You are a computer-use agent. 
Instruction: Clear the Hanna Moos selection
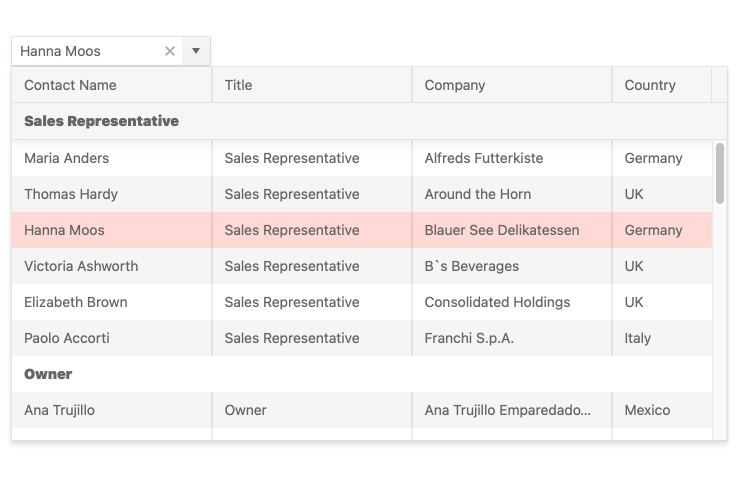[170, 51]
